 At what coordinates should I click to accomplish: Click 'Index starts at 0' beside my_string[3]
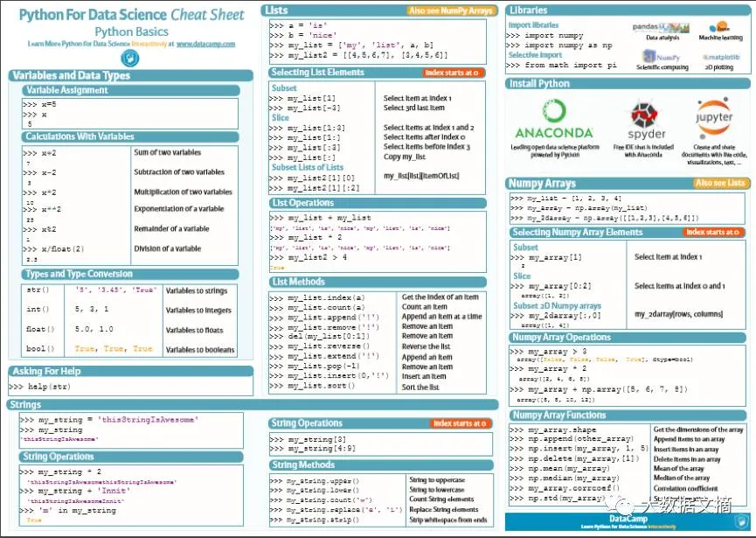460,423
